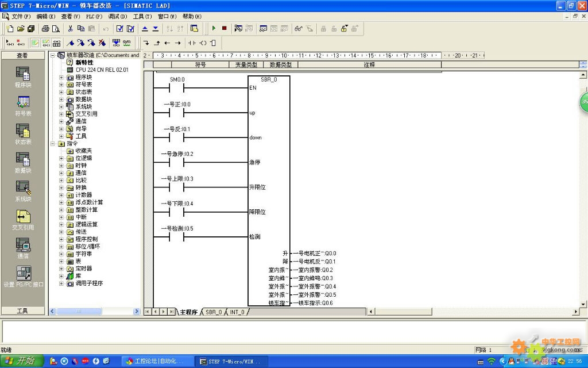This screenshot has width=588, height=368.
Task: Expand the 符号表 tree node
Action: tap(61, 85)
